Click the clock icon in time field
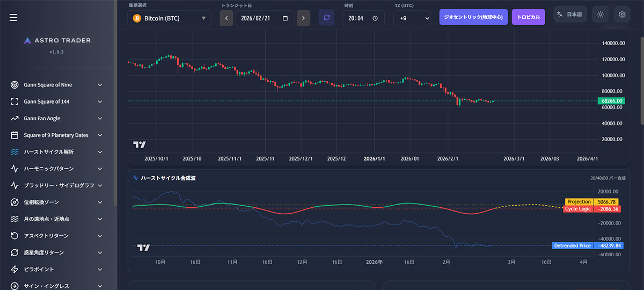The height and width of the screenshot is (290, 644). pyautogui.click(x=375, y=18)
